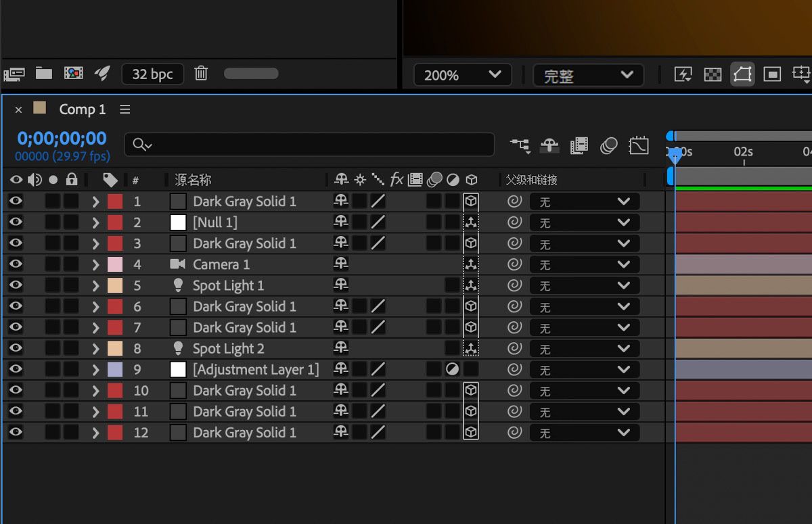812x524 pixels.
Task: Select the [Adjustment Layer 1] layer name
Action: [x=256, y=370]
